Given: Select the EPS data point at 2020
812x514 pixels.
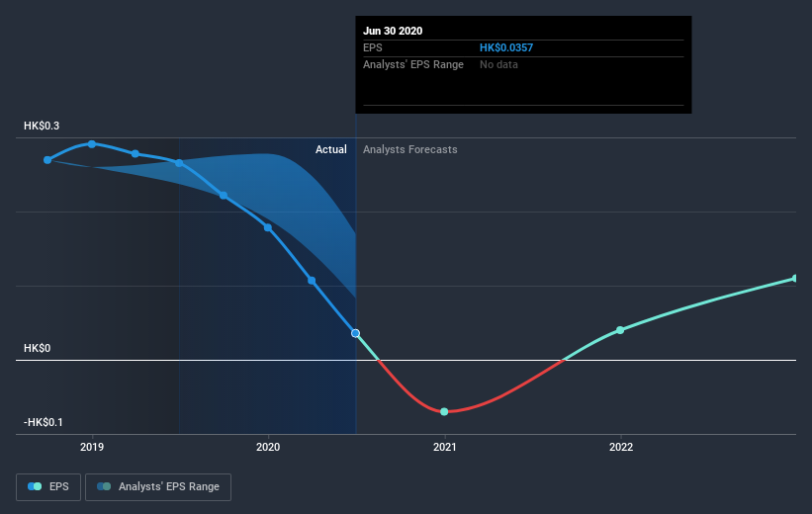Looking at the screenshot, I should tap(268, 227).
